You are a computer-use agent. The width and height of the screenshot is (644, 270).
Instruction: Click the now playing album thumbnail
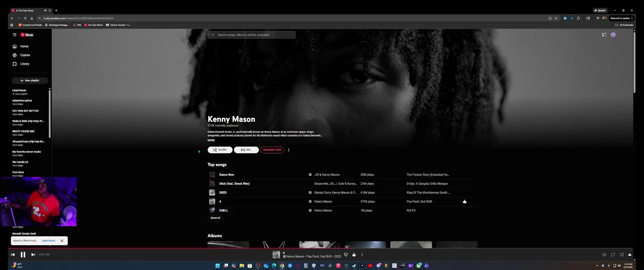pos(276,255)
